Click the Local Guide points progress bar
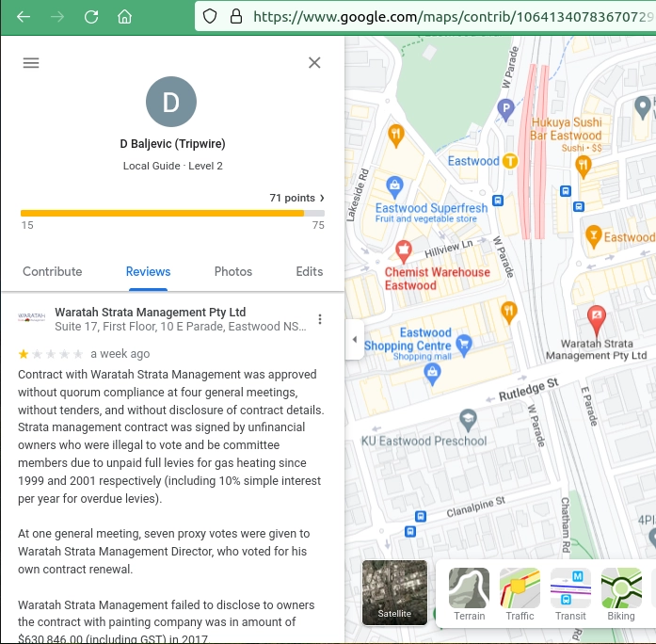Screen dimensions: 656x644 [172, 214]
